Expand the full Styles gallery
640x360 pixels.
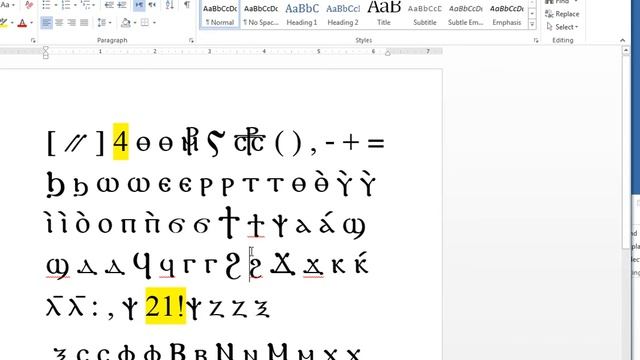point(532,24)
